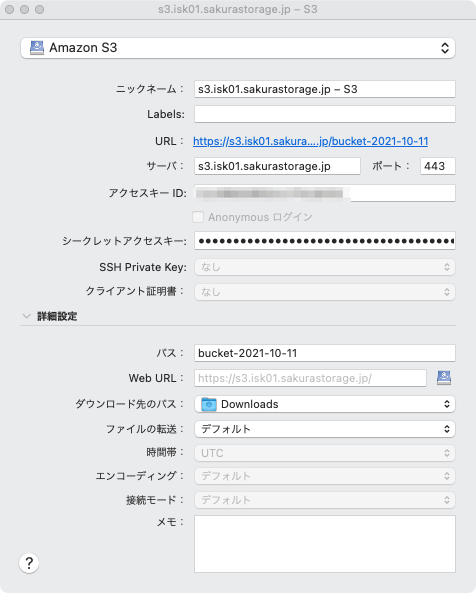Open the bucket-2021-10-11 URL link
The width and height of the screenshot is (476, 593).
click(310, 141)
